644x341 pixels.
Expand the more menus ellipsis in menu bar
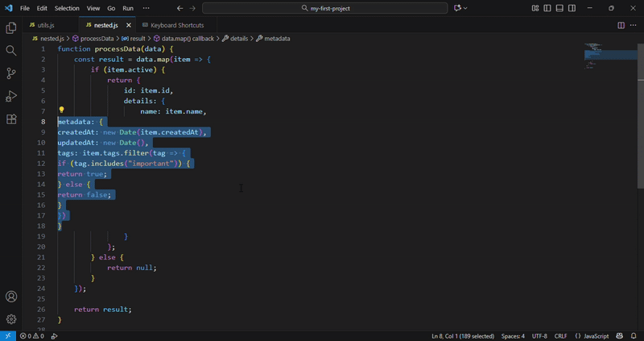pyautogui.click(x=147, y=8)
